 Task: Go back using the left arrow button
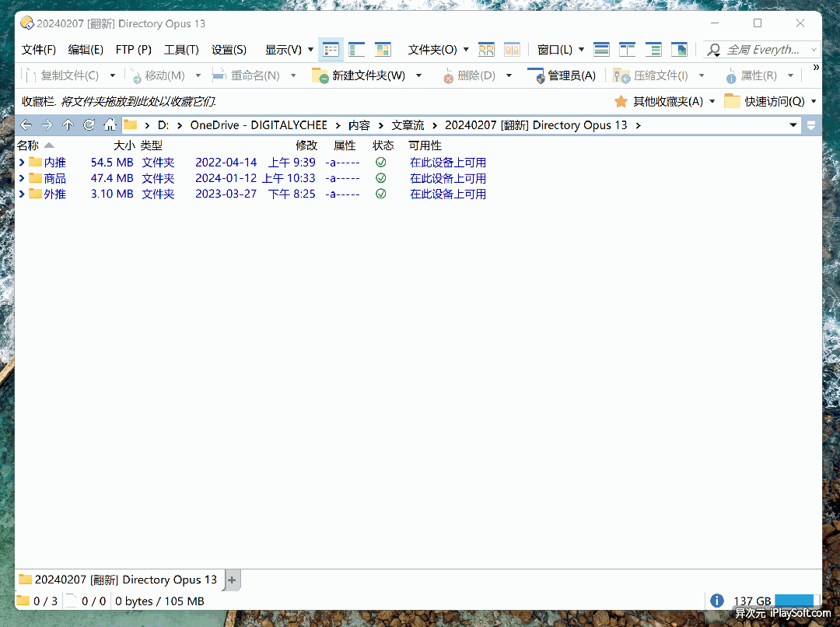click(x=26, y=125)
